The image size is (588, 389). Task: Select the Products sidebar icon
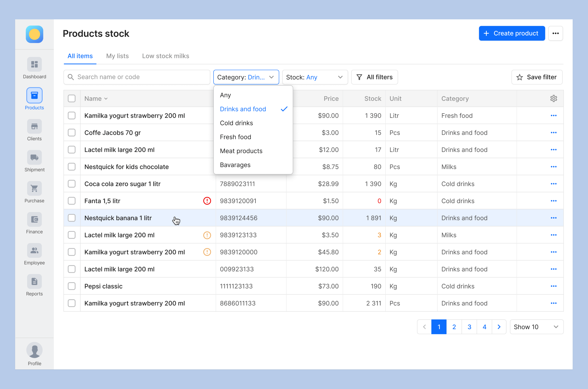coord(34,95)
